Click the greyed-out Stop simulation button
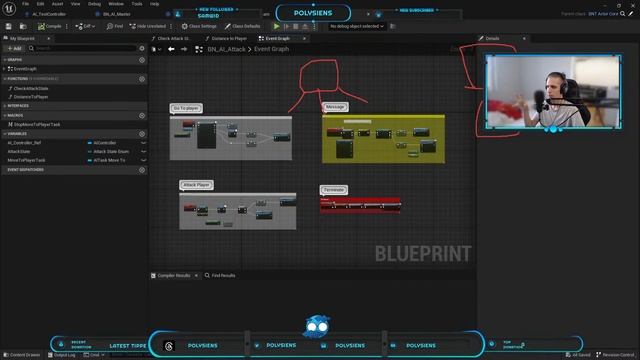 click(296, 26)
